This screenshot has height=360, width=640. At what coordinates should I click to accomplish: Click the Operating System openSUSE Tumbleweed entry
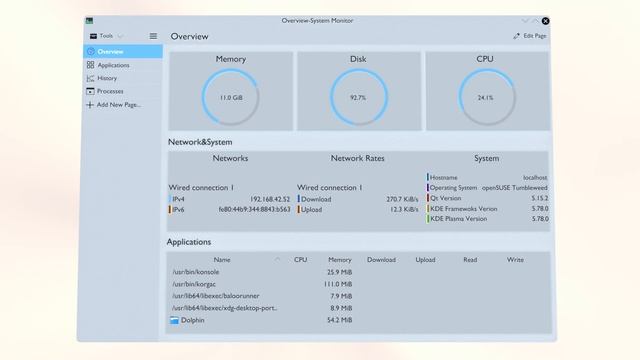coord(488,188)
